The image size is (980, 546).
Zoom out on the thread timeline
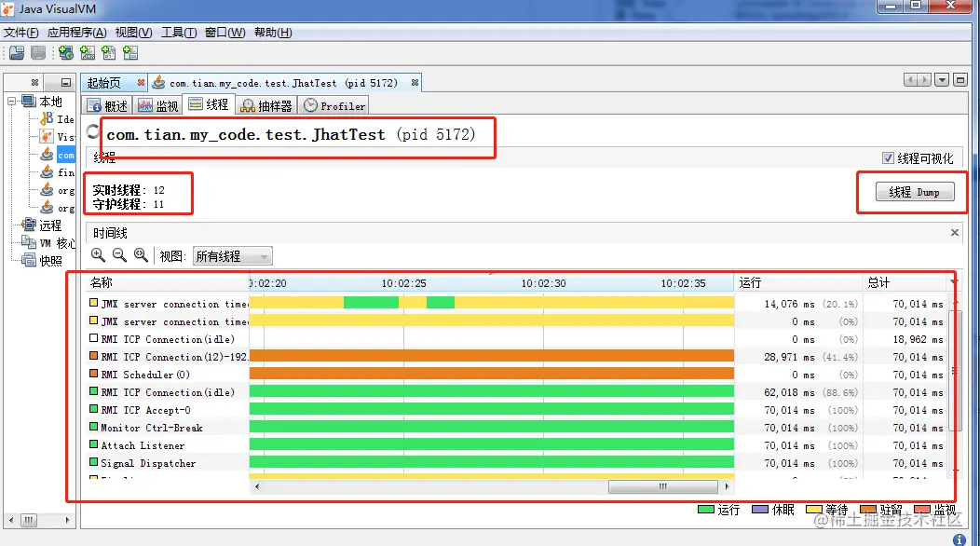[119, 255]
